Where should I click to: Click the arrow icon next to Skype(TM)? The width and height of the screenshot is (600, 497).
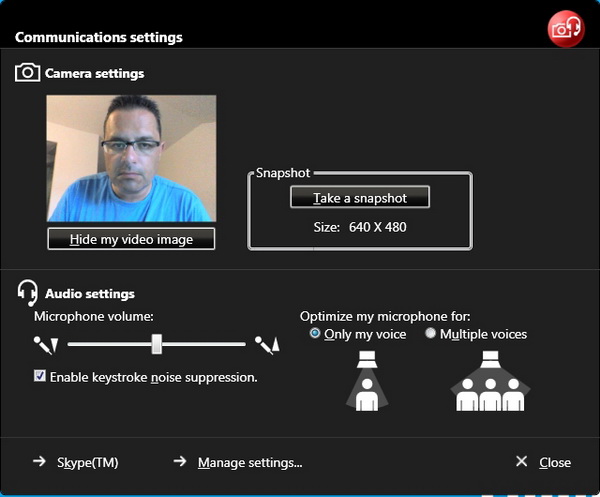39,462
